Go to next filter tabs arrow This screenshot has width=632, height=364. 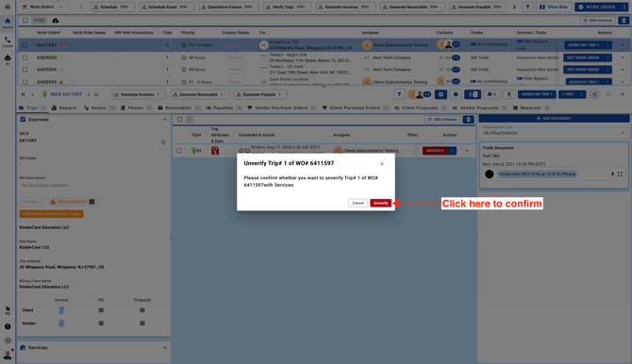coord(514,7)
